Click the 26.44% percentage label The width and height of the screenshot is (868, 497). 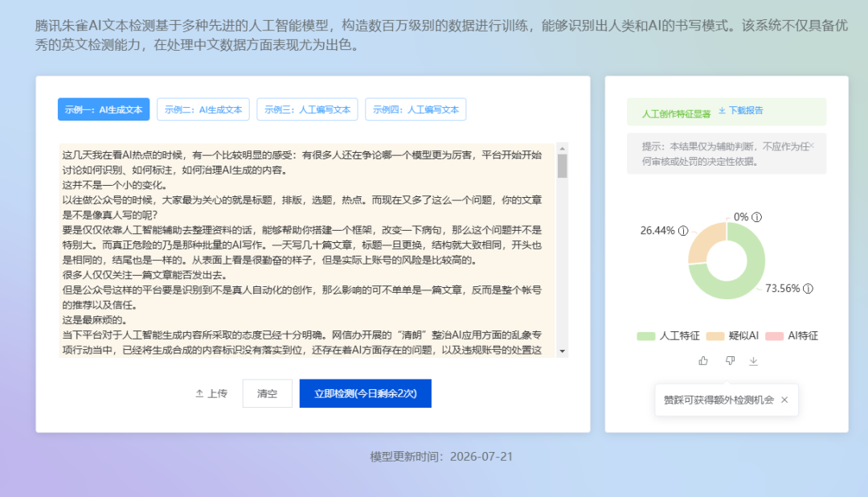pyautogui.click(x=657, y=231)
